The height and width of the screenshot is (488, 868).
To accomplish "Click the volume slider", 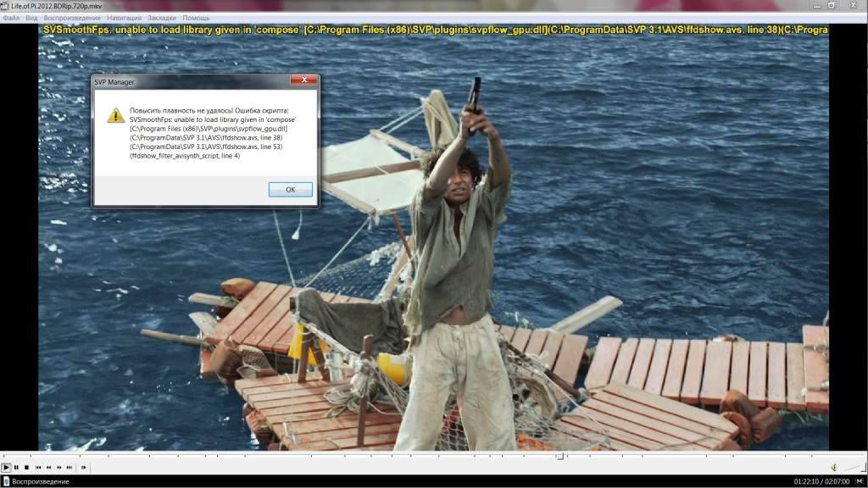I will [x=851, y=468].
